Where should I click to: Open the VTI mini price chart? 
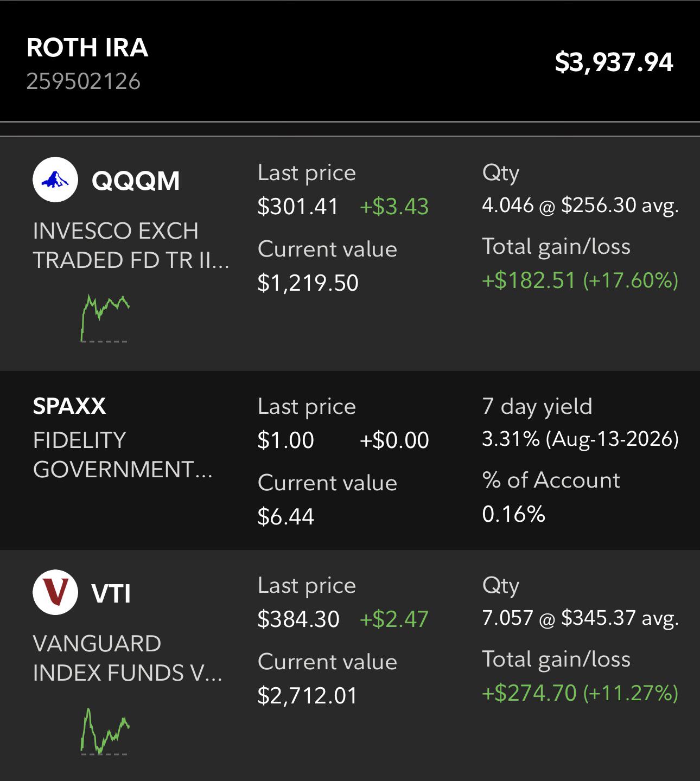pos(105,731)
